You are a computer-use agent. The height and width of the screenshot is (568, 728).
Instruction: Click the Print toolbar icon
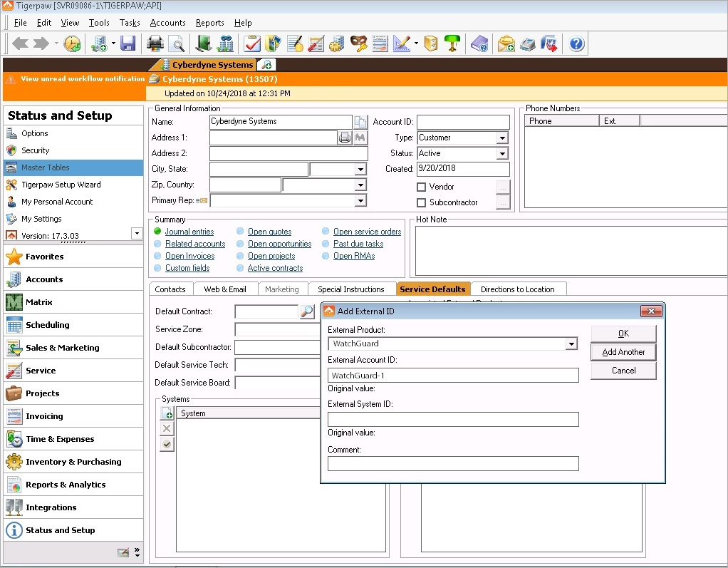(155, 43)
